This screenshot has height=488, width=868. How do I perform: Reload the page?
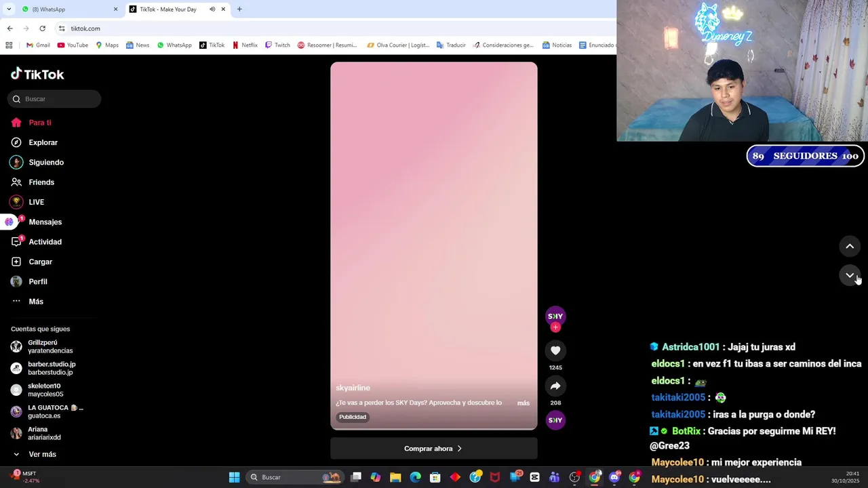(x=42, y=28)
